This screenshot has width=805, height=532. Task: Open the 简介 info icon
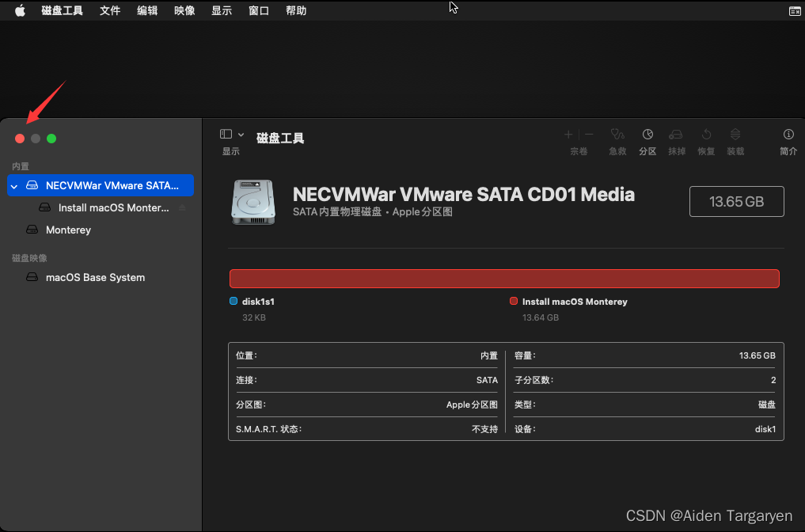click(x=788, y=135)
